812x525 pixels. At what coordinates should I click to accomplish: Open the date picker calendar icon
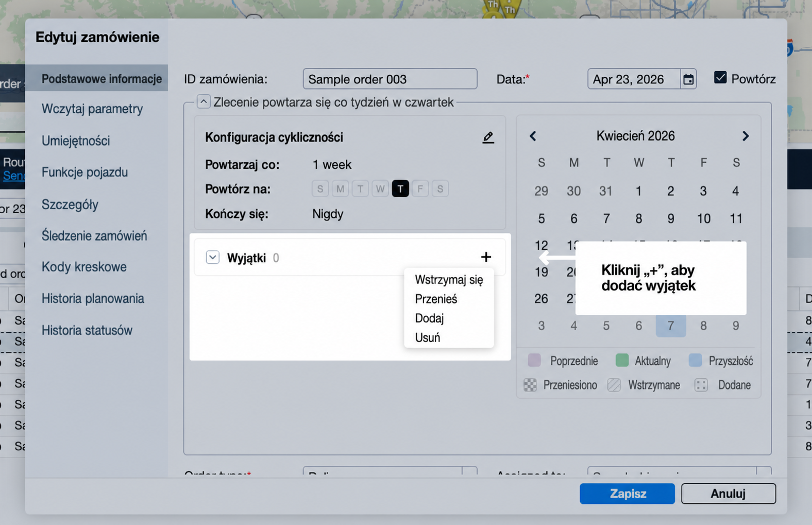coord(688,79)
